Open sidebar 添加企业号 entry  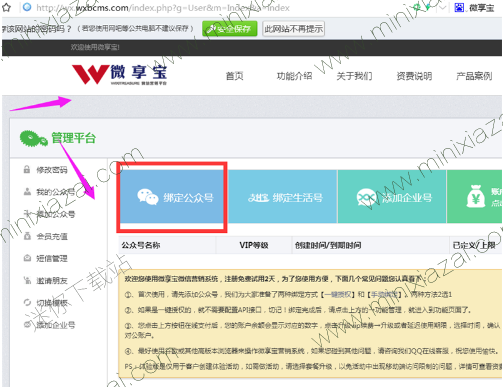tap(55, 325)
